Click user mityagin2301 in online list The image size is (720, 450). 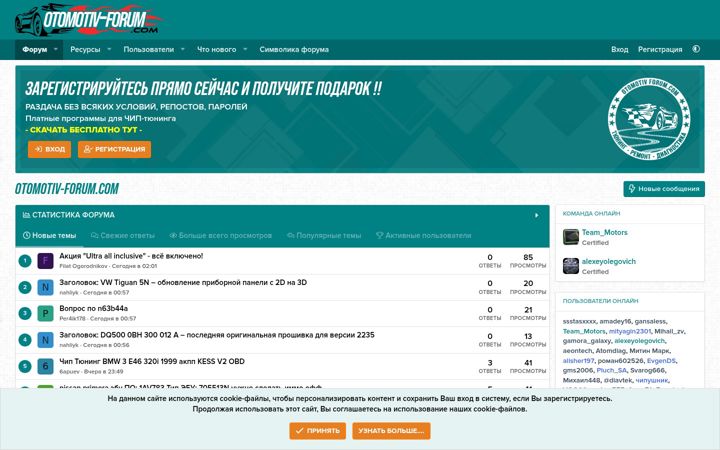[630, 331]
